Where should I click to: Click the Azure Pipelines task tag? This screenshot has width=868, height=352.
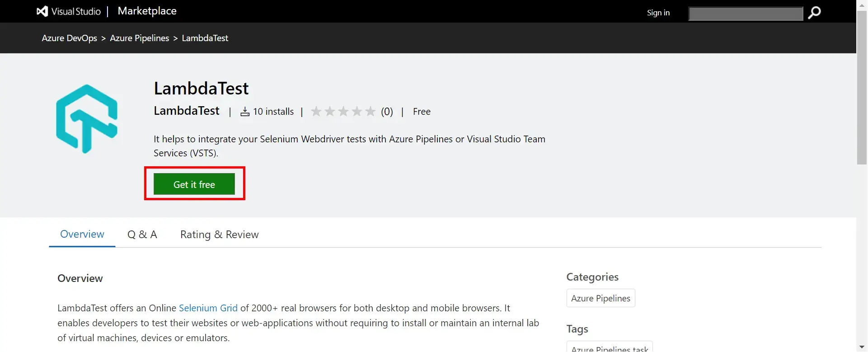[x=610, y=347]
